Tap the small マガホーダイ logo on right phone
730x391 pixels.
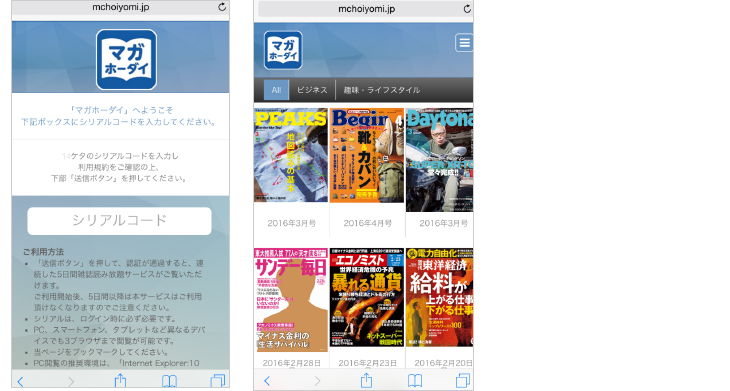pos(283,50)
